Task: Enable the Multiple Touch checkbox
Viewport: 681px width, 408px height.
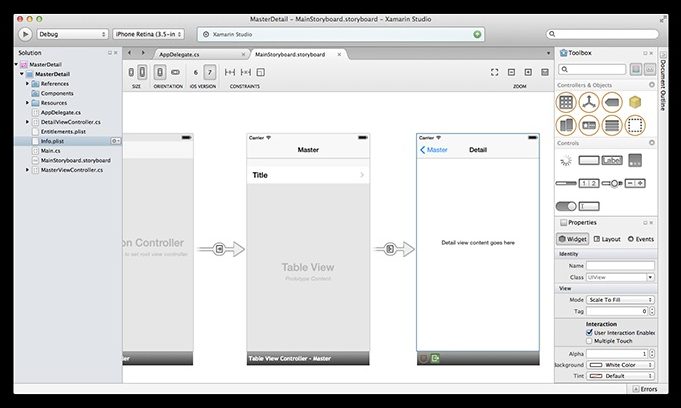Action: coord(588,341)
